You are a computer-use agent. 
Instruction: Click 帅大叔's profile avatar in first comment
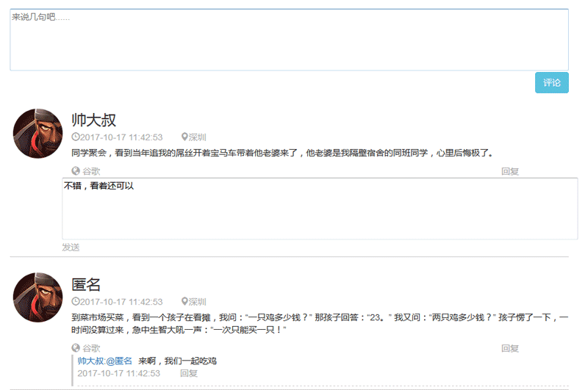pos(37,133)
